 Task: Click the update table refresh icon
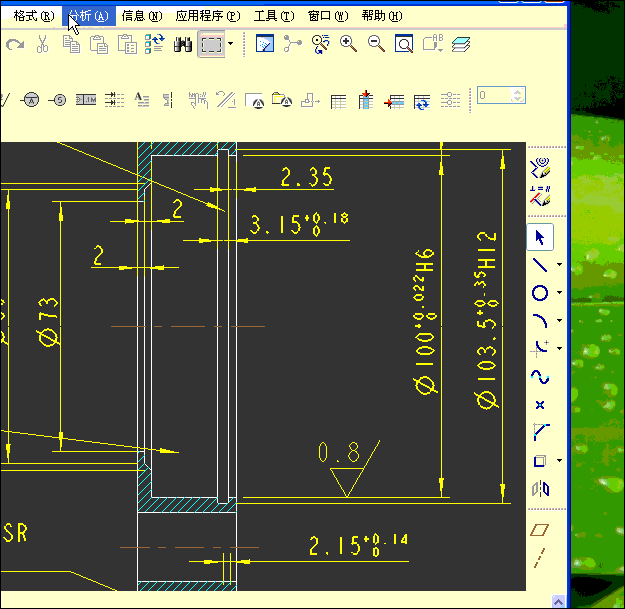[x=422, y=101]
